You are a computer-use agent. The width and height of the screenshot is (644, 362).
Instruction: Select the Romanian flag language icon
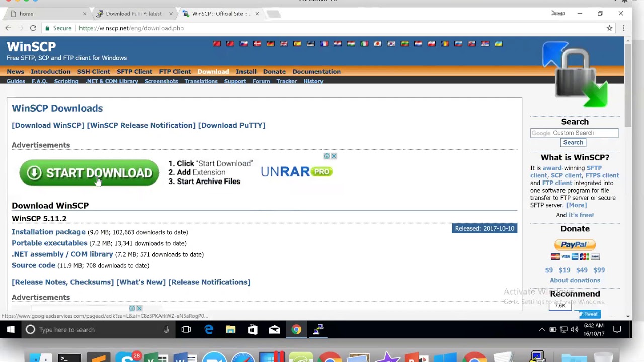pos(445,44)
